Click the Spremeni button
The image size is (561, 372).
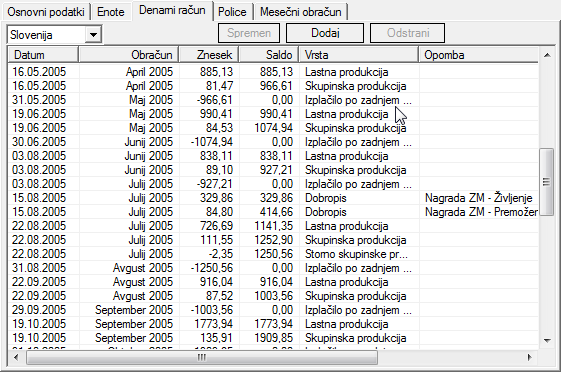pos(249,33)
